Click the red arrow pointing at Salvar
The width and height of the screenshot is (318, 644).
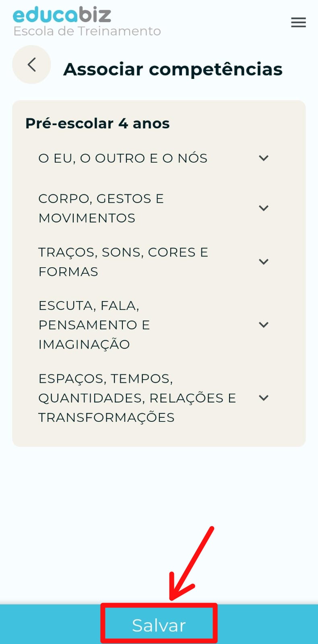click(x=191, y=563)
